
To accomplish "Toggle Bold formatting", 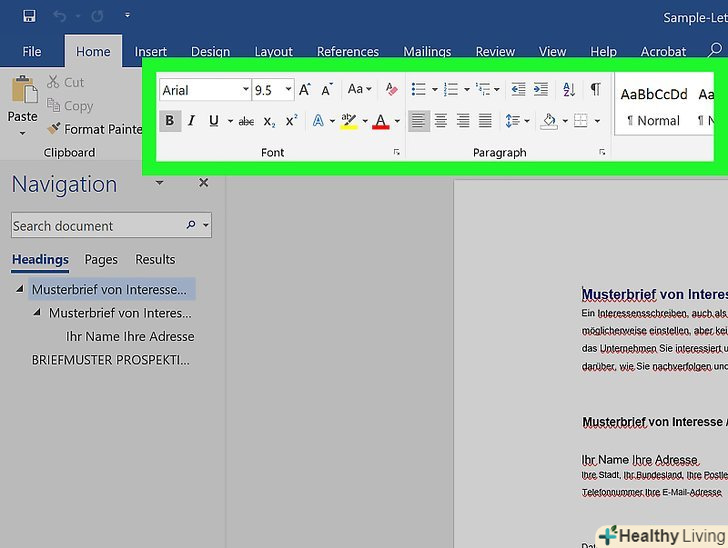I will [x=169, y=121].
